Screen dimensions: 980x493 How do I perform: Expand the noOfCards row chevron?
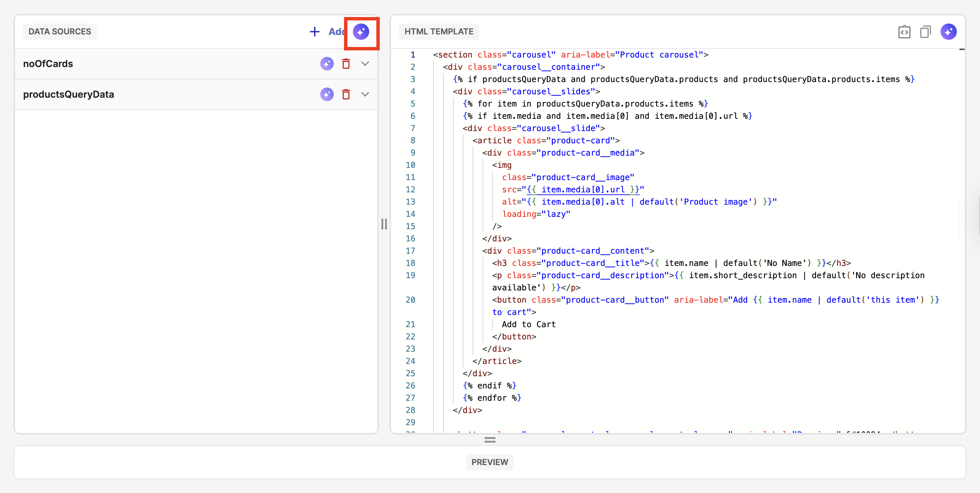point(365,64)
